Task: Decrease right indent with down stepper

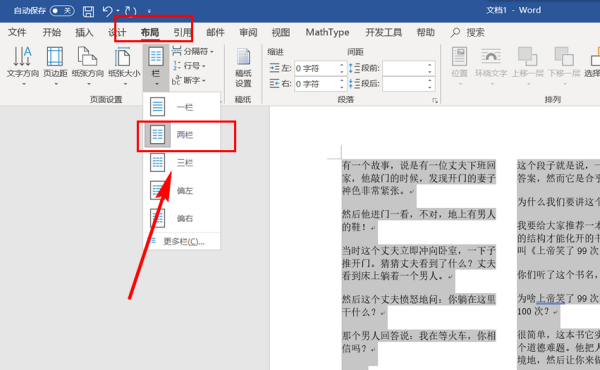Action: point(342,87)
